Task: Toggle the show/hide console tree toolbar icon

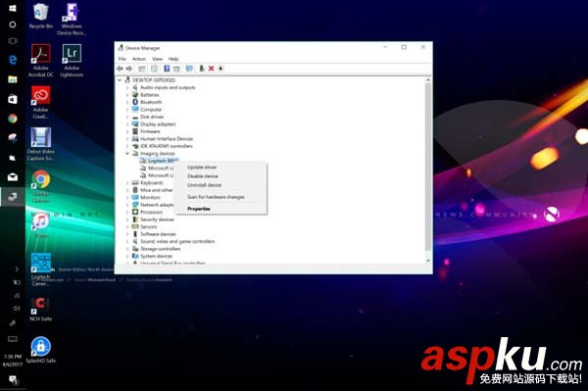Action: (x=142, y=69)
